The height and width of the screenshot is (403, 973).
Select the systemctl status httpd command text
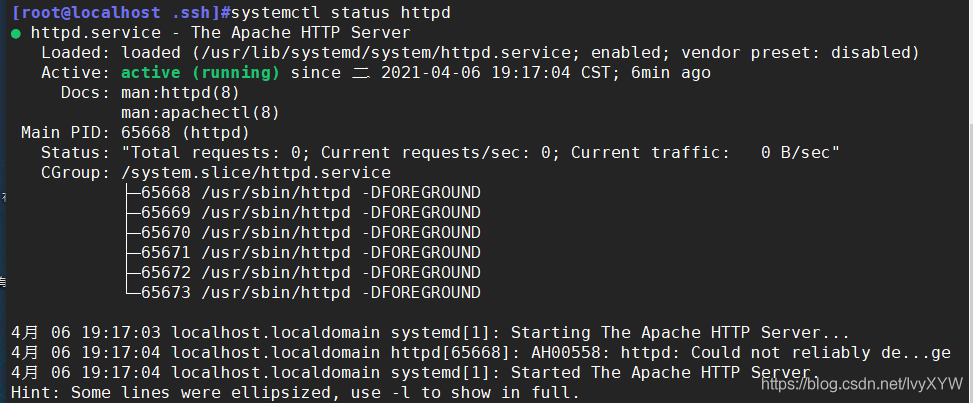click(341, 13)
